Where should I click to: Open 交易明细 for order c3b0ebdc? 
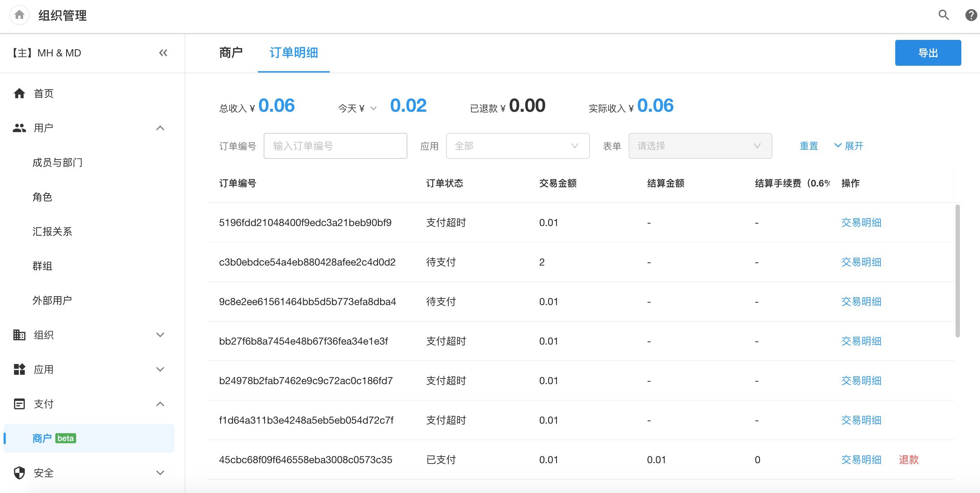[x=861, y=262]
